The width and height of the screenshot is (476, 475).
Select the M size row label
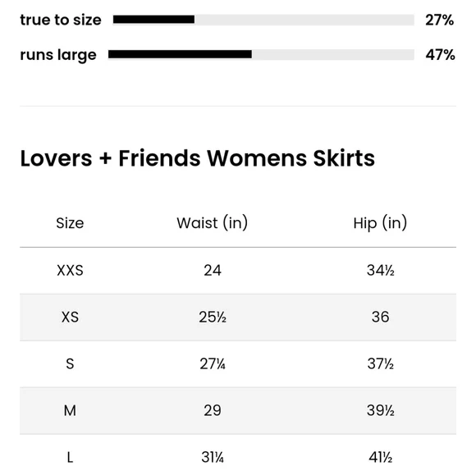coord(70,411)
